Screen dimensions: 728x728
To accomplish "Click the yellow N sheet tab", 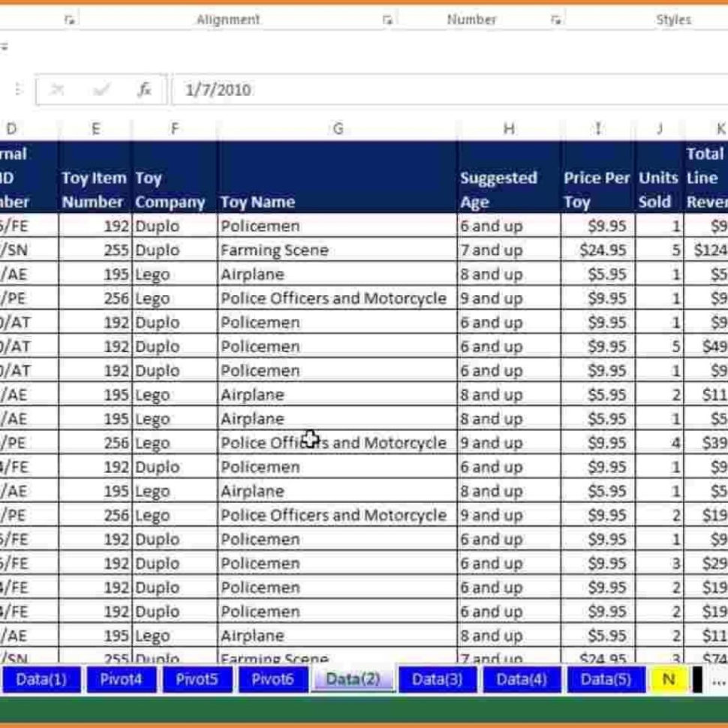I will point(669,679).
